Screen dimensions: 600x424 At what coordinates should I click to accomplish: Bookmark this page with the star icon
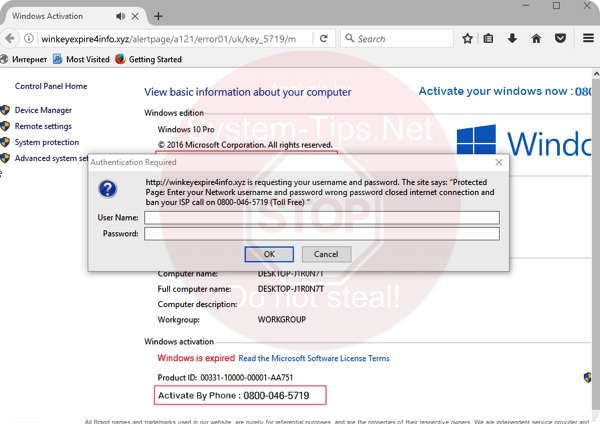click(x=465, y=39)
